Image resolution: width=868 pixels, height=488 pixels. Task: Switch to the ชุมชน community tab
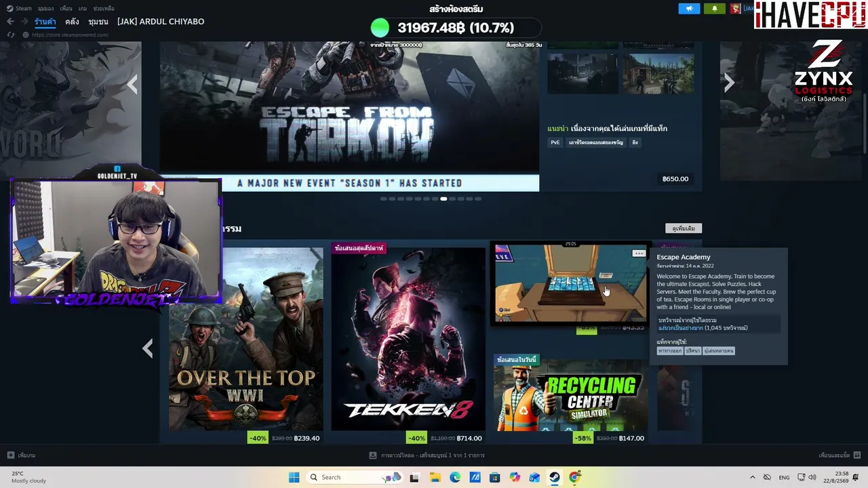click(98, 22)
